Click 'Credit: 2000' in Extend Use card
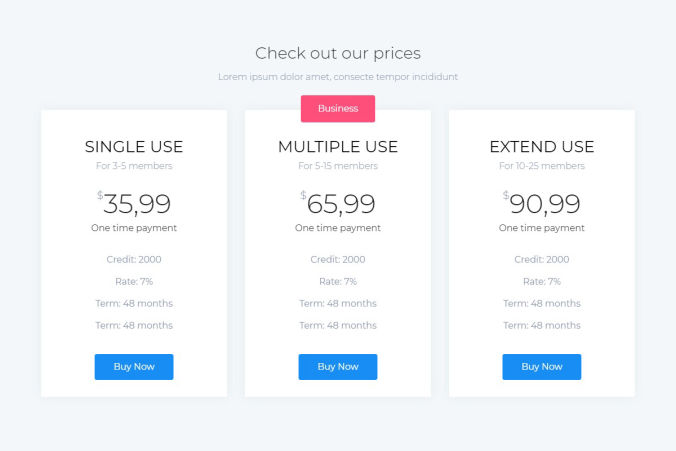 tap(542, 260)
